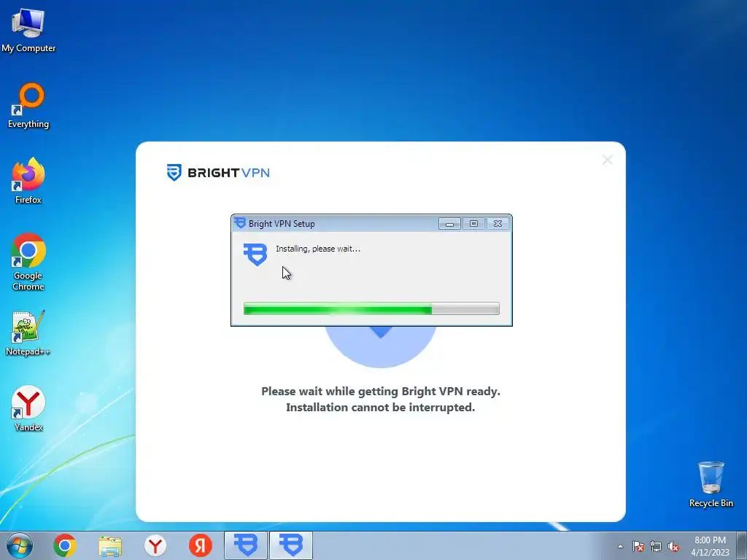
Task: Maximize the Bright VPN Setup dialog
Action: click(473, 224)
